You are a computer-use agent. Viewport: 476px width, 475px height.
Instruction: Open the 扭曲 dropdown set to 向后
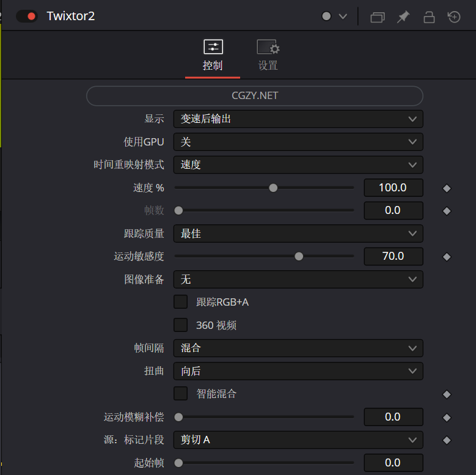(298, 371)
